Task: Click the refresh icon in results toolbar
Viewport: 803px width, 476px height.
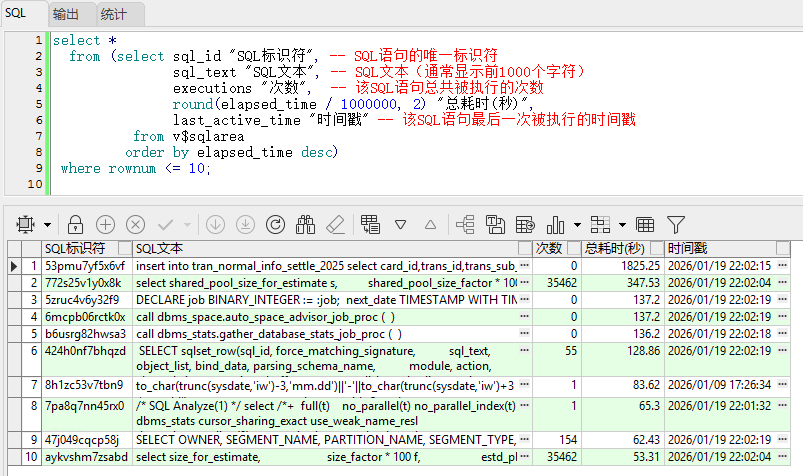Action: [276, 224]
